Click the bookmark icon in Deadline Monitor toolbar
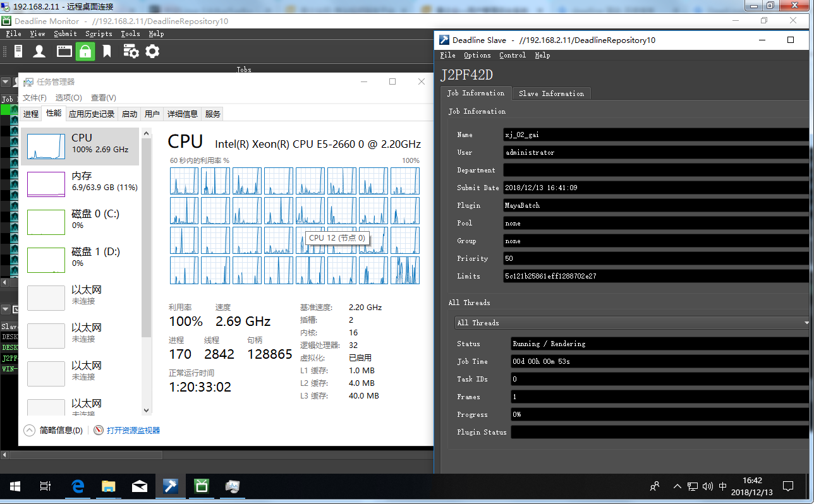The image size is (814, 504). pos(107,51)
